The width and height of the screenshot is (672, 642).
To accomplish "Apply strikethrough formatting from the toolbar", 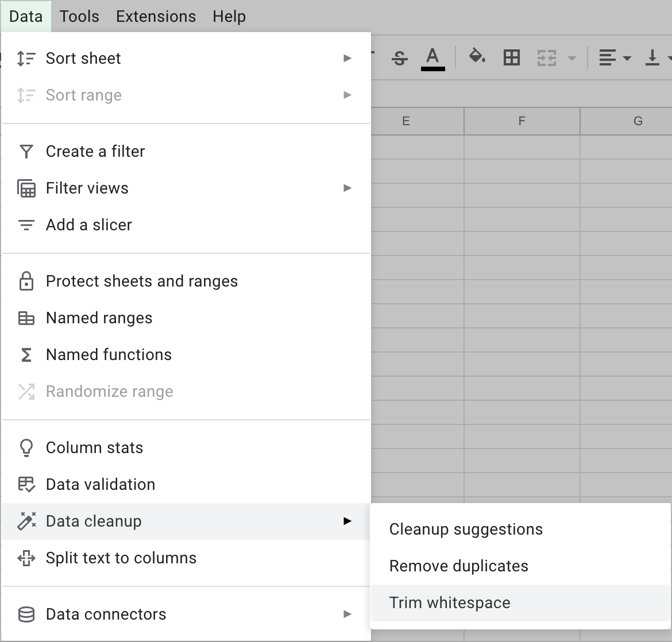I will (x=399, y=57).
